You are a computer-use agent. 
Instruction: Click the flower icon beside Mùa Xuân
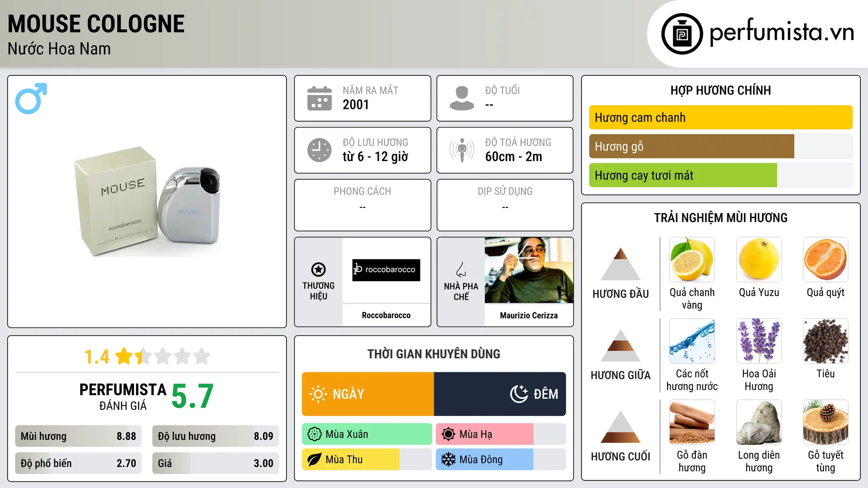[x=314, y=434]
